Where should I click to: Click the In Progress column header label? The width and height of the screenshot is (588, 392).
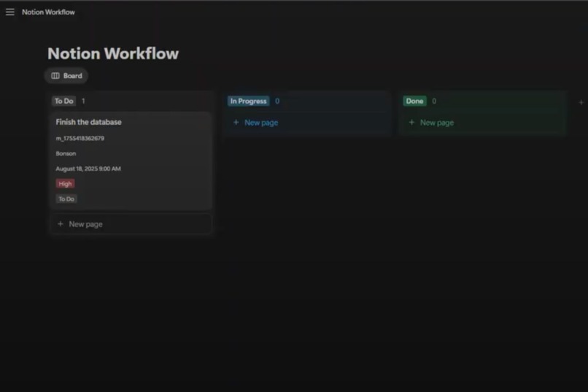pos(248,101)
